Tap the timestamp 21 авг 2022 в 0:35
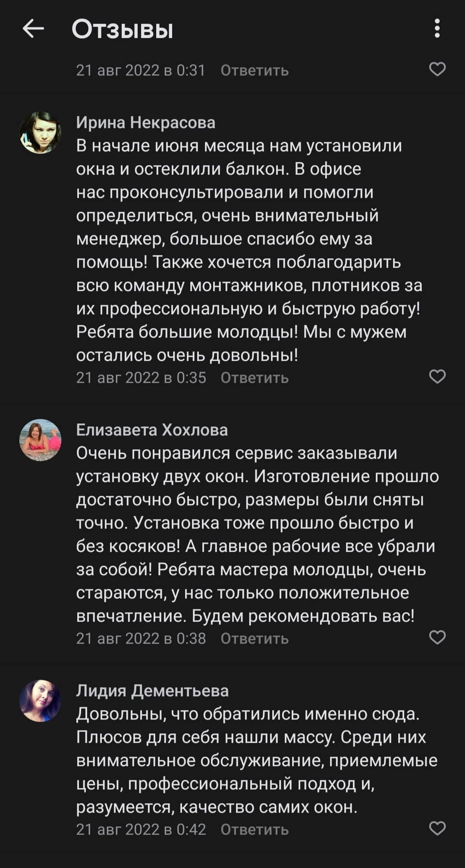This screenshot has height=868, width=465. (141, 378)
